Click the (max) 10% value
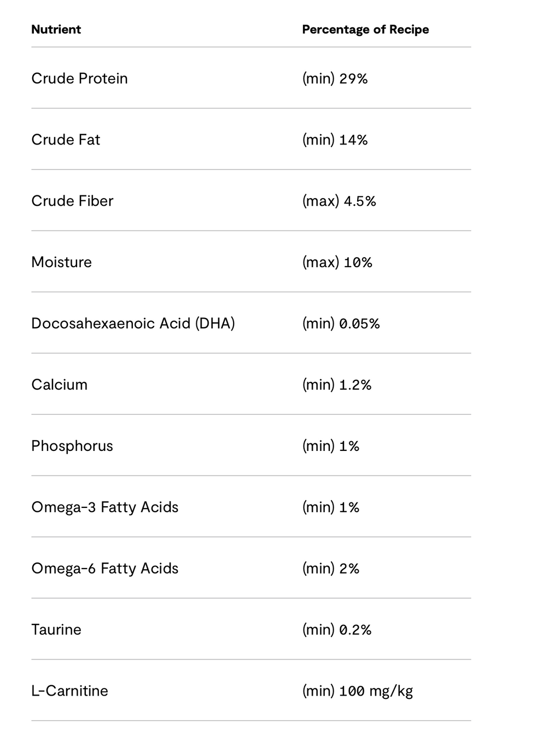Screen dimensions: 560x729 tap(337, 262)
